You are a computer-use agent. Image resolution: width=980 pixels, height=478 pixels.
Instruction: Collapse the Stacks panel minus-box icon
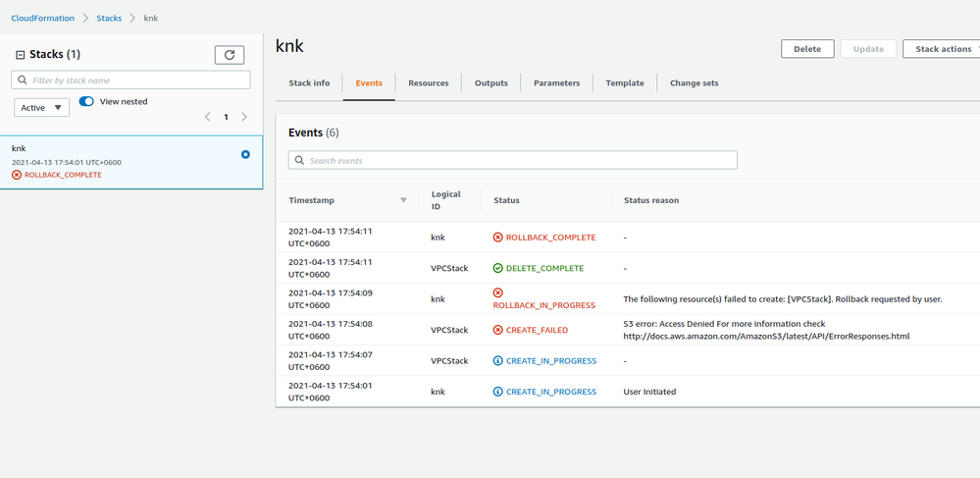[x=20, y=55]
